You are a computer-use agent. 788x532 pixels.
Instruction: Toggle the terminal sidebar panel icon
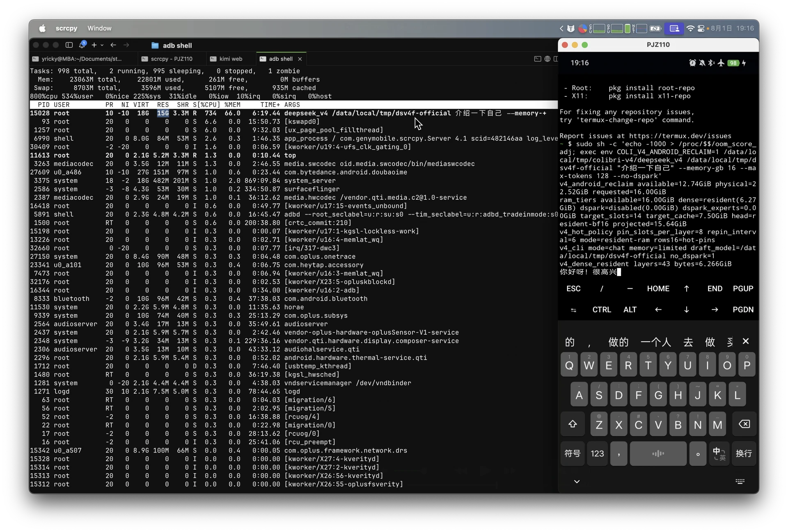click(69, 45)
